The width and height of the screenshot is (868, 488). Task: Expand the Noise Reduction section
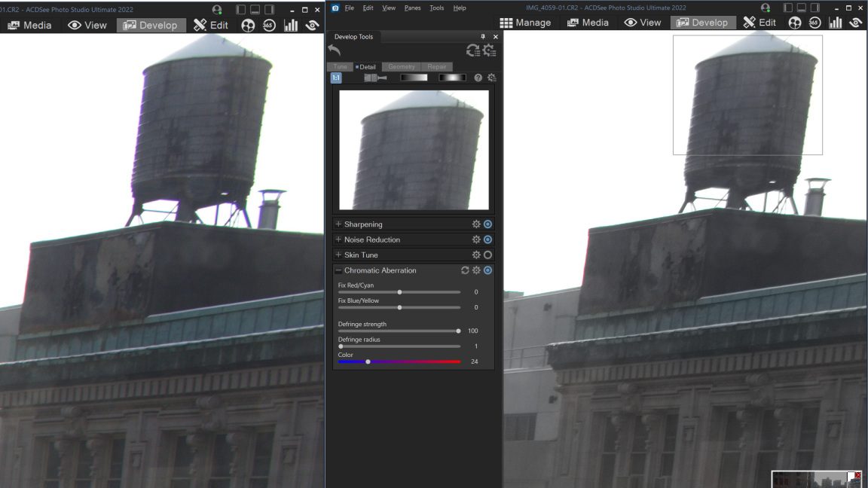click(x=339, y=239)
